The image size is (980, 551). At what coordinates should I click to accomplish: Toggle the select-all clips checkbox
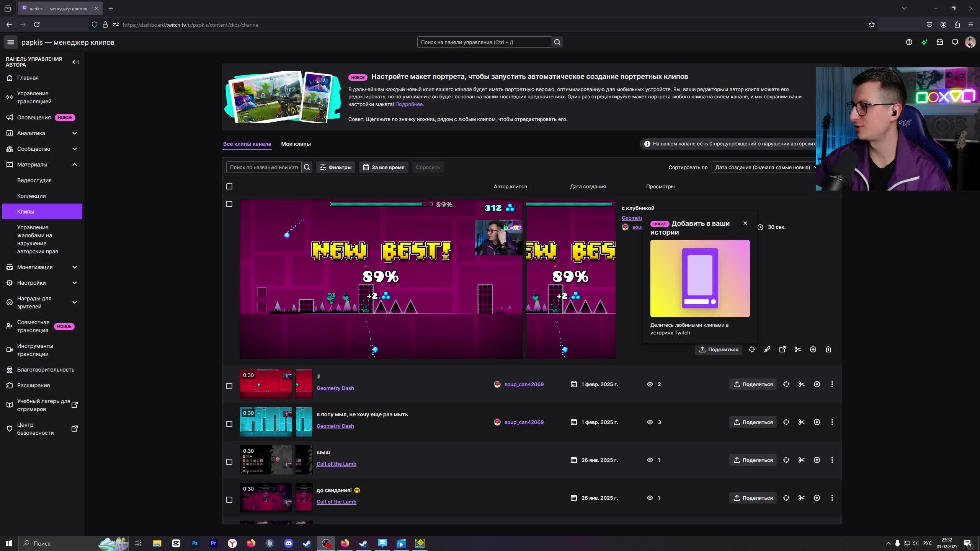click(229, 186)
